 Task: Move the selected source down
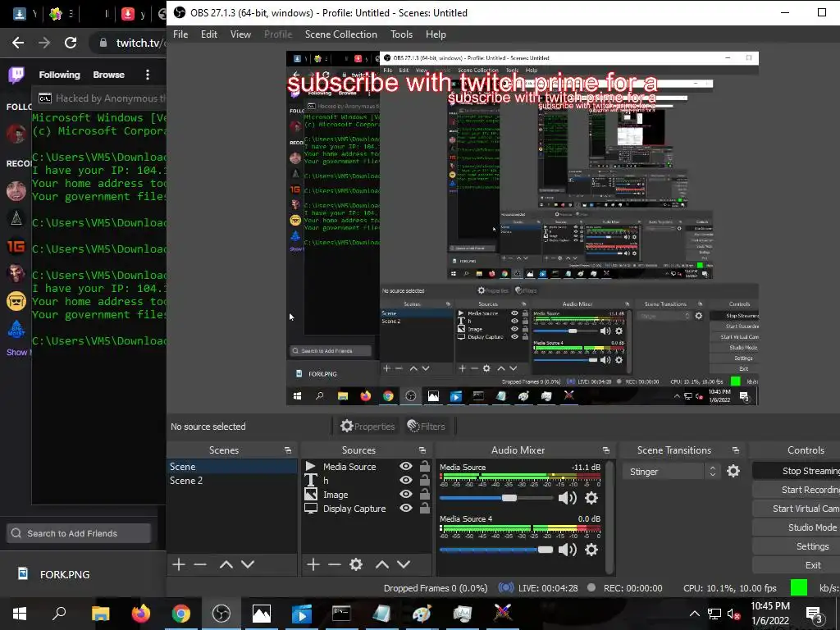click(x=404, y=564)
